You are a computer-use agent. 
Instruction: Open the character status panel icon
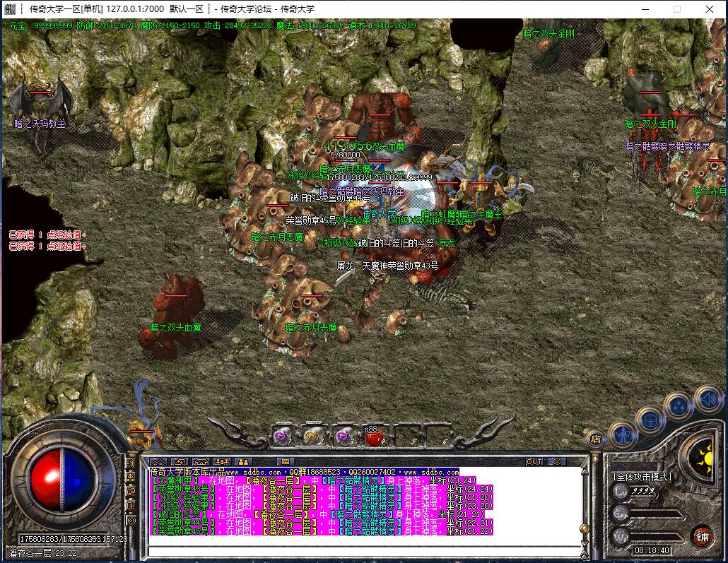coord(622,436)
